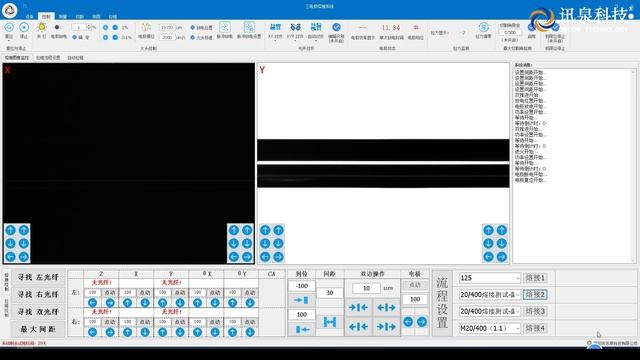Click right arrow in X view's left arrow cluster
The image size is (640, 360).
[24, 257]
